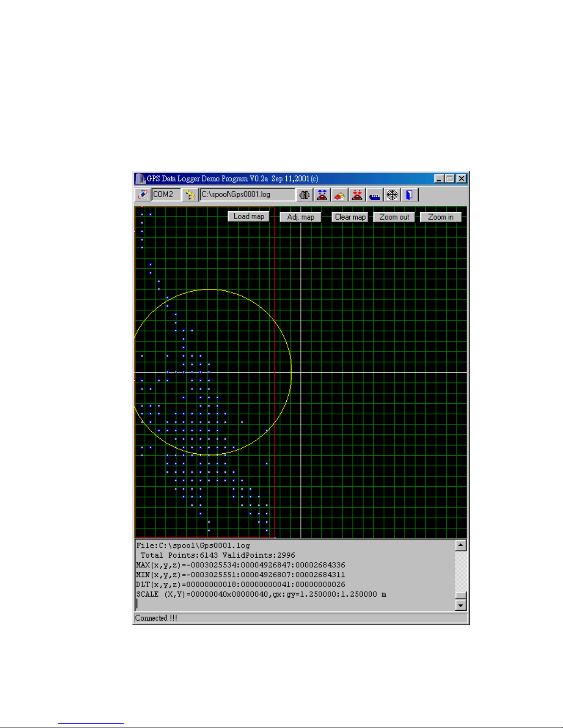563x728 pixels.
Task: Click the app icon in the title bar
Action: (140, 179)
